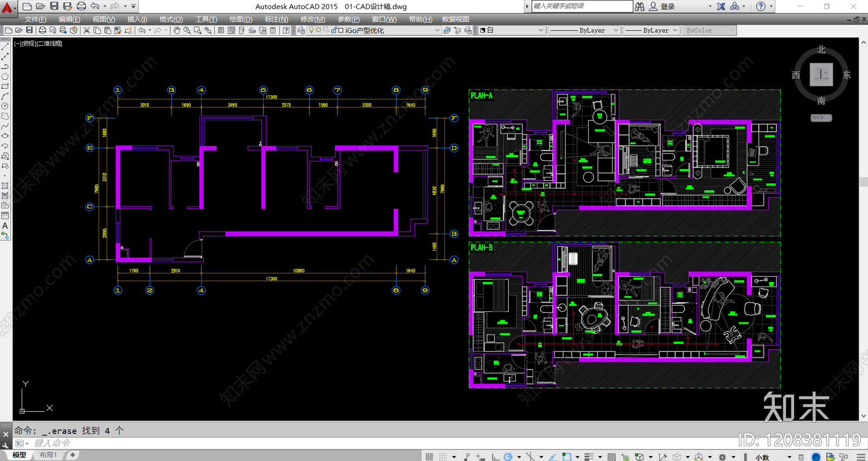Click in the keyword search field
Screen dimensions: 868x461
582,6
